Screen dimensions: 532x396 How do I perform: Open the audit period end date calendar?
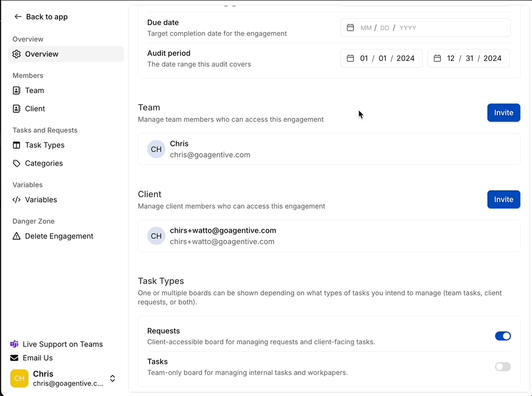click(437, 59)
